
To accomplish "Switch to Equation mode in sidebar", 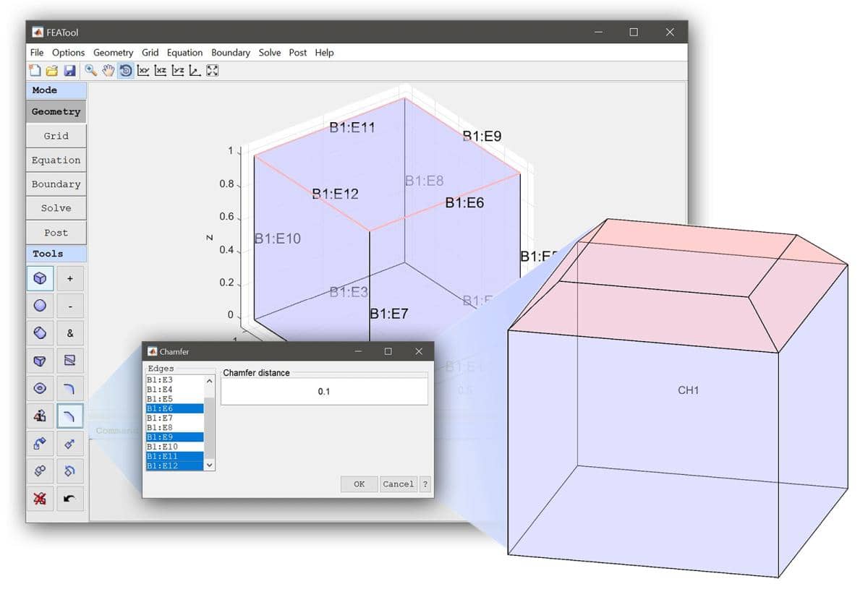I will click(56, 160).
